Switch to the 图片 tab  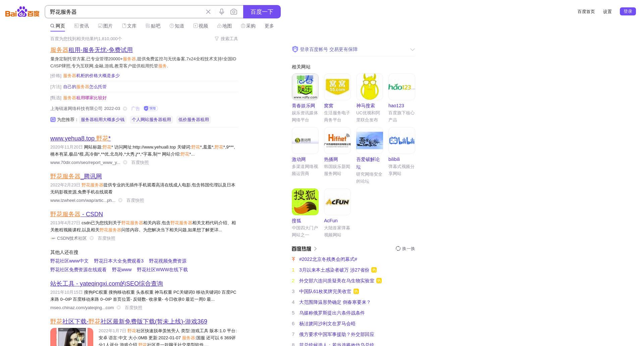[x=105, y=26]
